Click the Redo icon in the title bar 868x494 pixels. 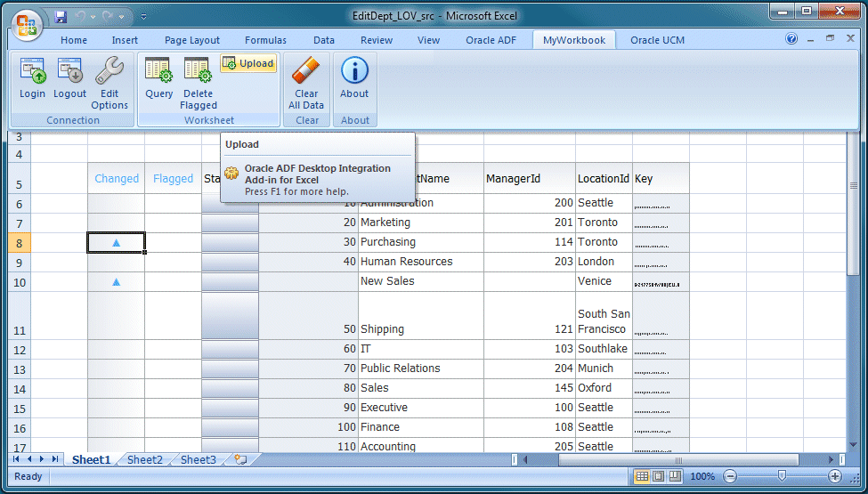pos(108,17)
